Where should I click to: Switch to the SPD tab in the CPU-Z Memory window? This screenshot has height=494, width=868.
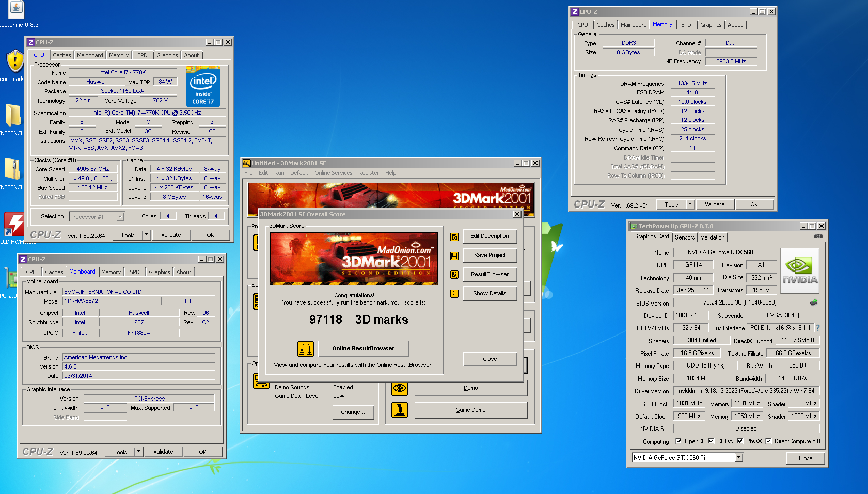pyautogui.click(x=686, y=25)
